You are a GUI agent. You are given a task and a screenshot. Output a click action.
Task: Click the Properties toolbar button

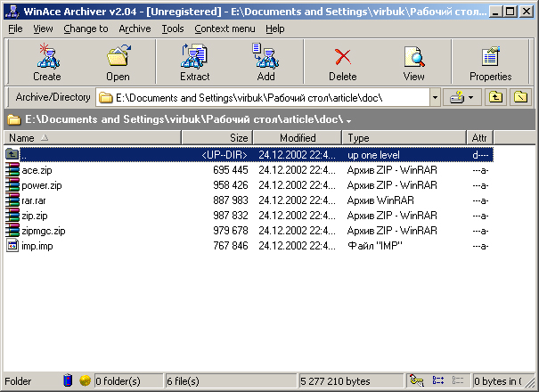click(x=491, y=61)
